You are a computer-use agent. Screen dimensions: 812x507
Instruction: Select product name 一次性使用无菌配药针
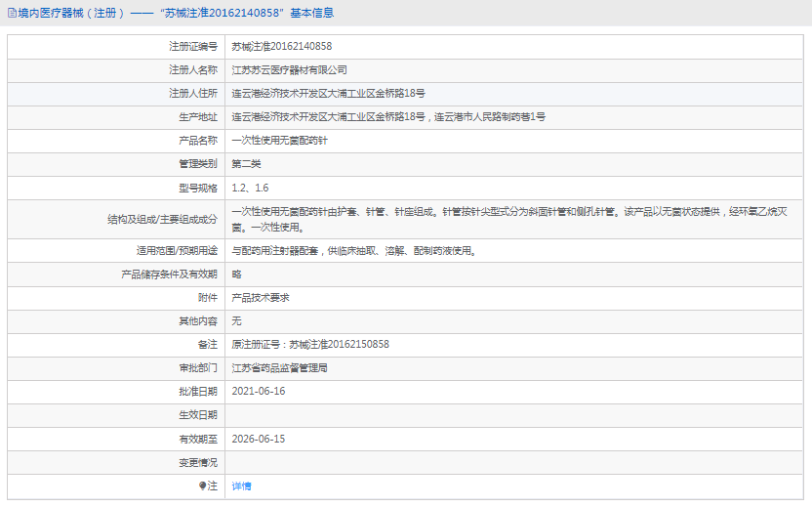tap(280, 141)
